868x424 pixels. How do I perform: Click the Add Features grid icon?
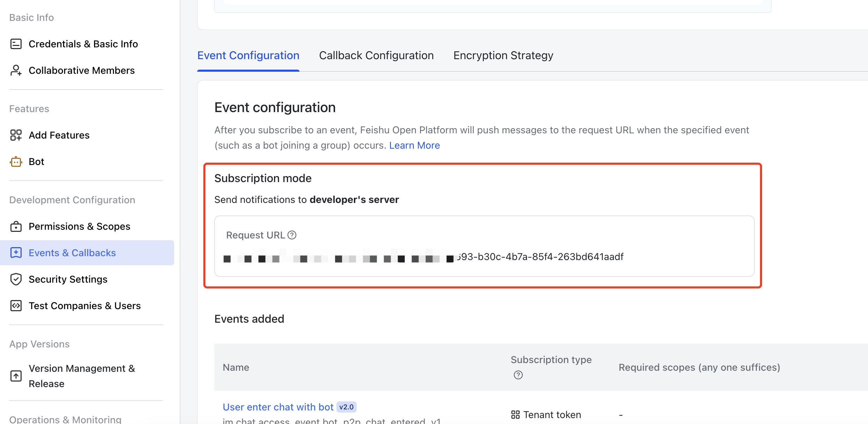pos(16,135)
